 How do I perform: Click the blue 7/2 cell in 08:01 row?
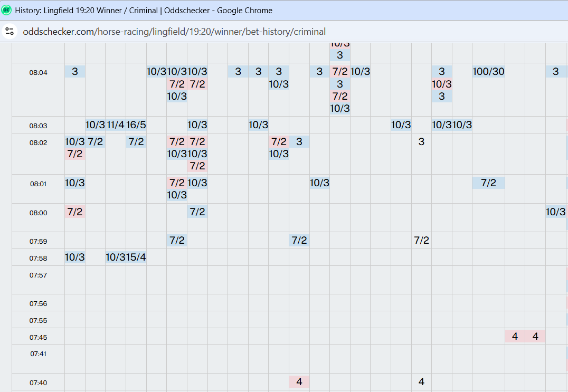pos(488,183)
